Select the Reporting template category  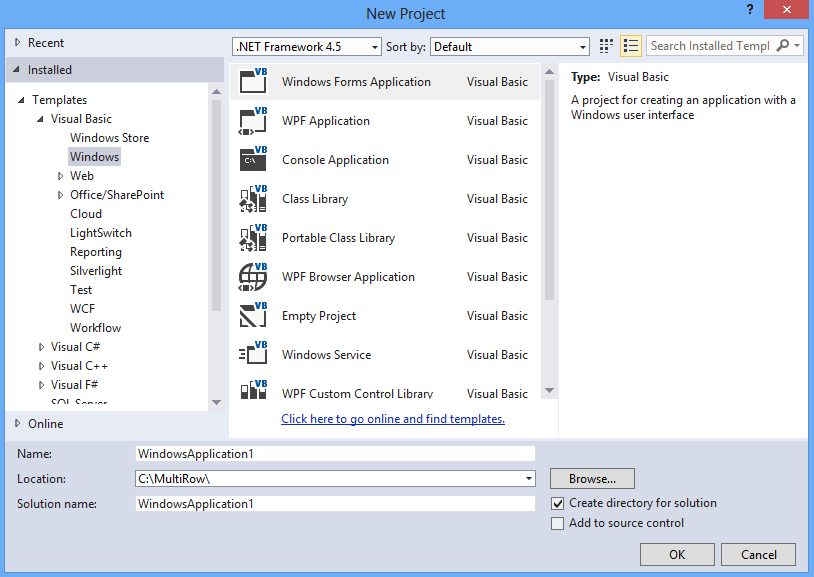96,252
